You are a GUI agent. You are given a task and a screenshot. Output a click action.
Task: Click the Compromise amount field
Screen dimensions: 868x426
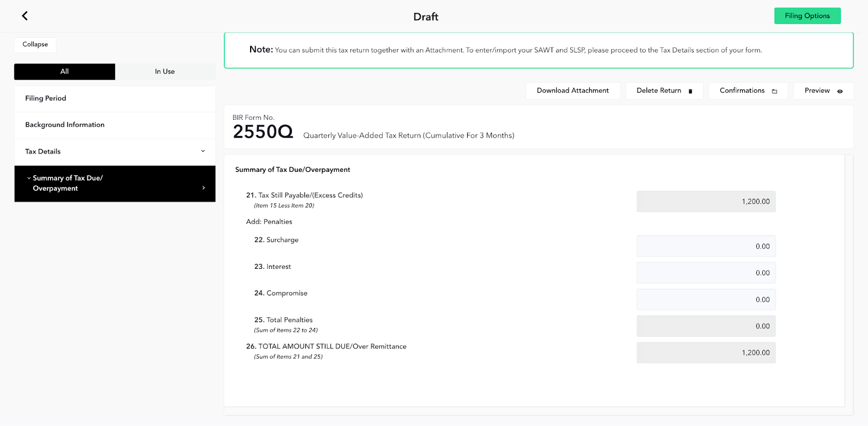(706, 299)
